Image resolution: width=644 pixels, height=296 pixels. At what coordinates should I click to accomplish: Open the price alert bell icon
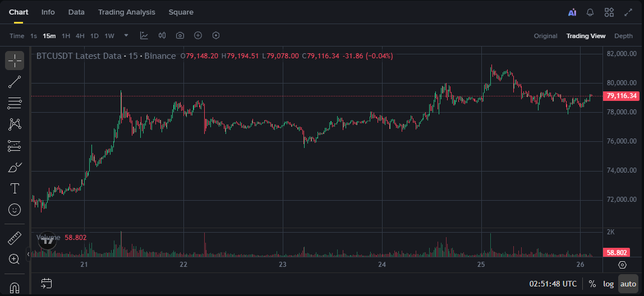pos(590,12)
